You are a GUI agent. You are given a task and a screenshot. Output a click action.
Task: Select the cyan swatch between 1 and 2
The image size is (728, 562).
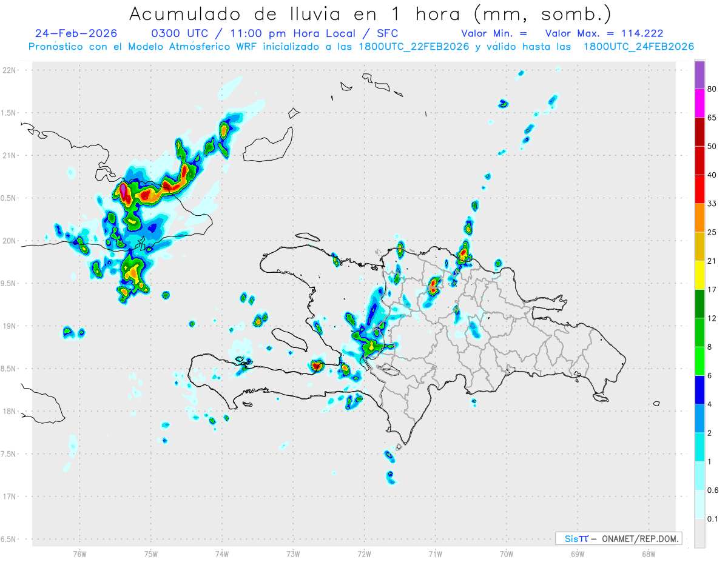coord(699,447)
